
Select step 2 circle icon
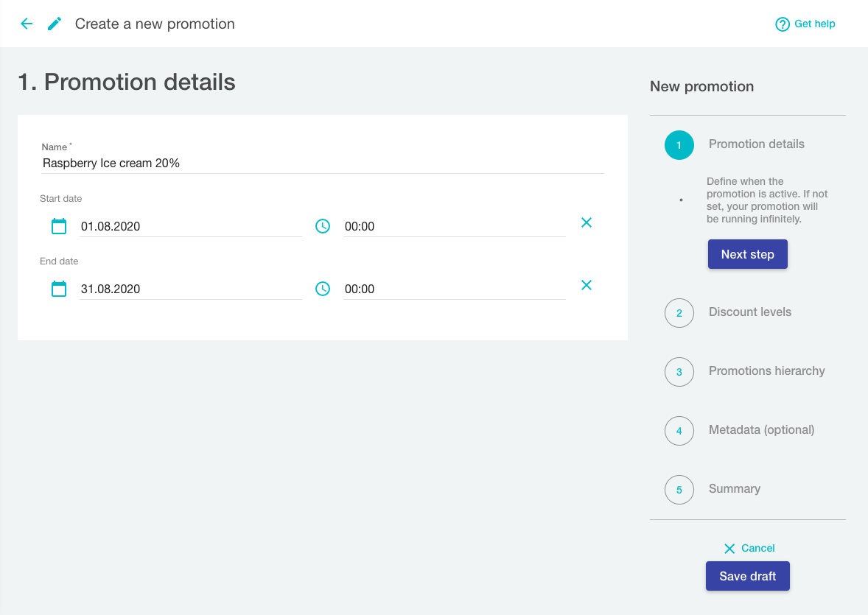[x=679, y=313]
